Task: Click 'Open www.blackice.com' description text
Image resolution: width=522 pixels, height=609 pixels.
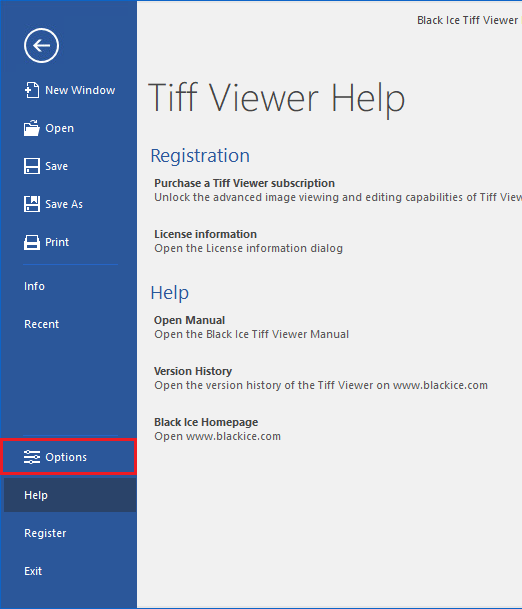Action: click(218, 437)
